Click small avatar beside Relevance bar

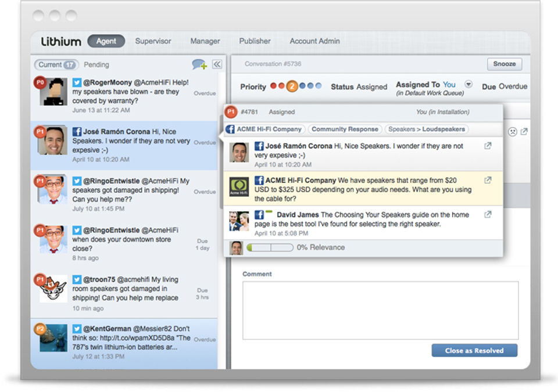pos(236,248)
